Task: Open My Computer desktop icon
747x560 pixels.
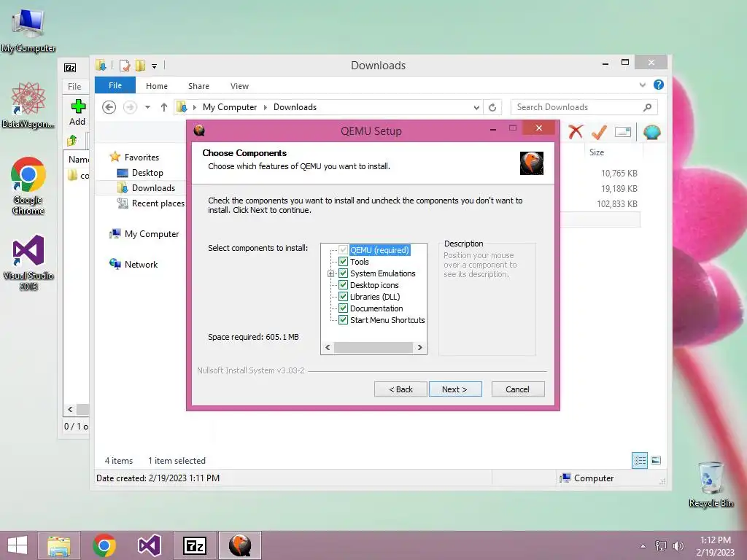Action: [x=28, y=31]
